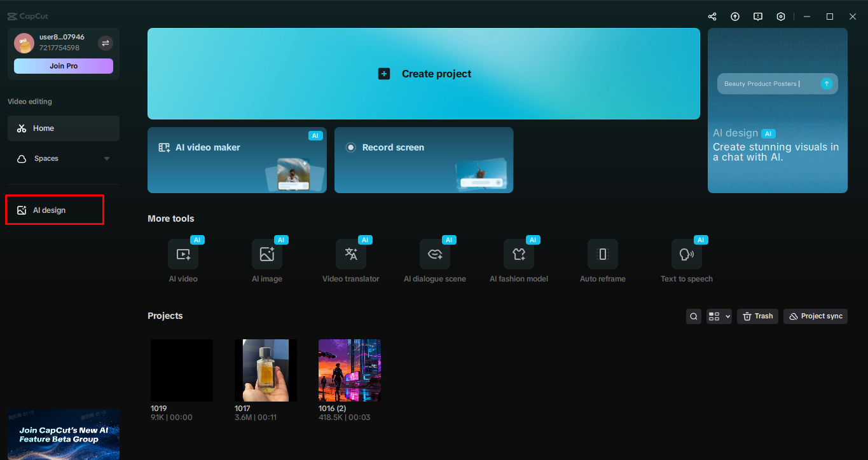Viewport: 868px width, 460px height.
Task: Open the projects view layout dropdown
Action: [719, 316]
